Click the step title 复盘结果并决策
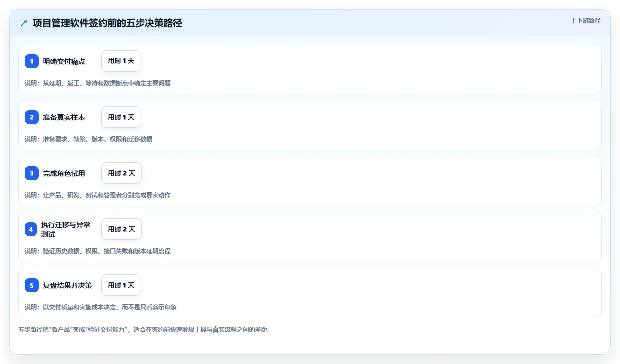The width and height of the screenshot is (620, 364). click(68, 285)
